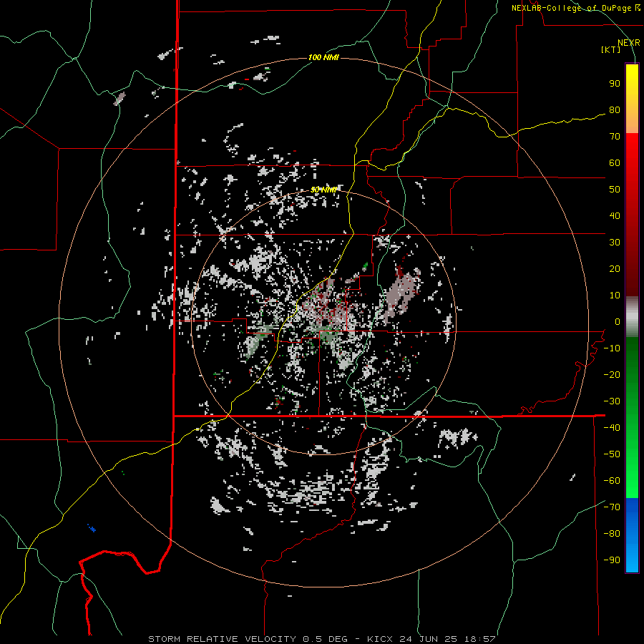Click the 30 value on the velocity scale
The width and height of the screenshot is (644, 644).
pos(615,243)
